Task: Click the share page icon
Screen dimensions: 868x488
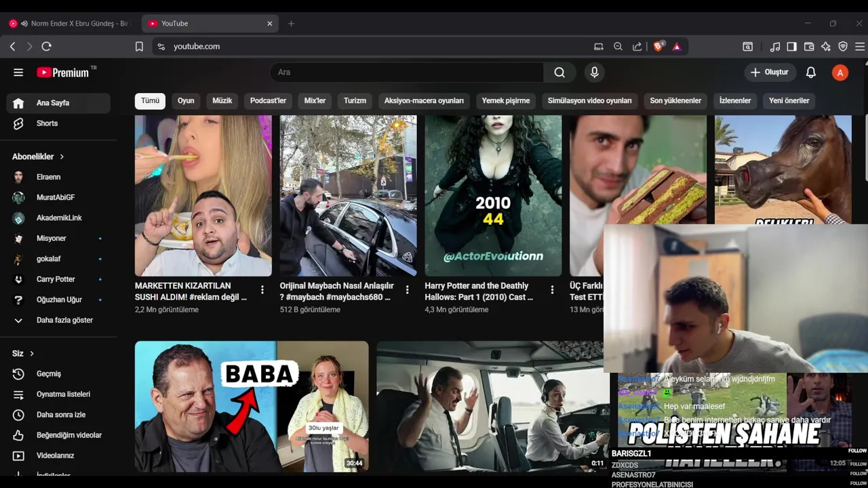Action: [637, 47]
